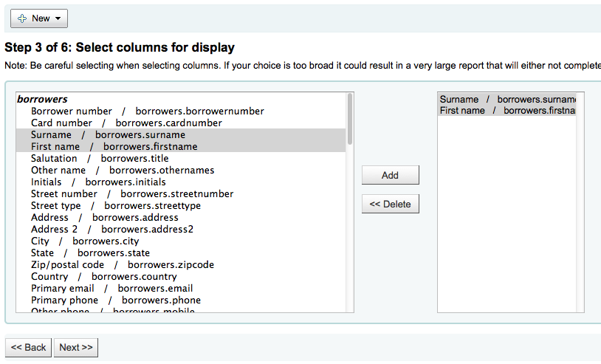Select Primary phone / borrowers.phone
This screenshot has width=601, height=364.
181,301
